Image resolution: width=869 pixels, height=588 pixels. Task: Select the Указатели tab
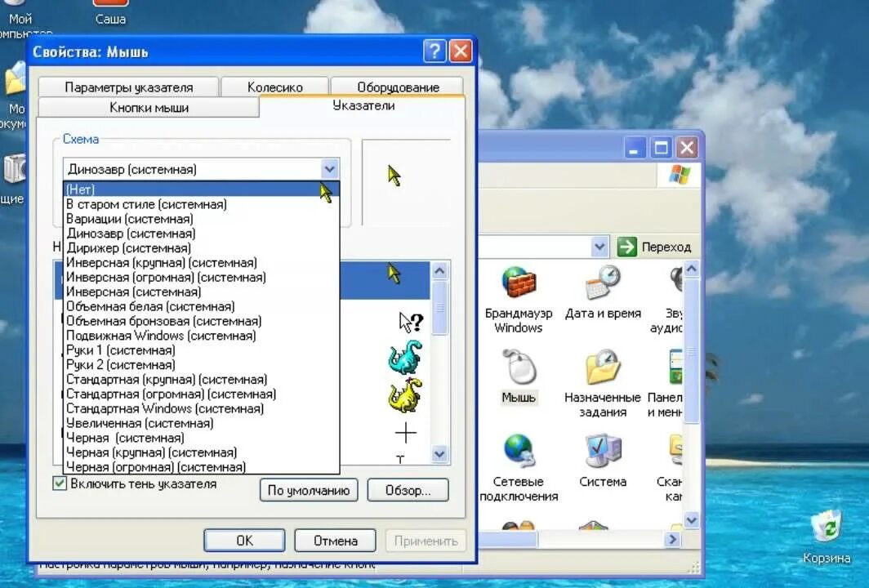[363, 105]
